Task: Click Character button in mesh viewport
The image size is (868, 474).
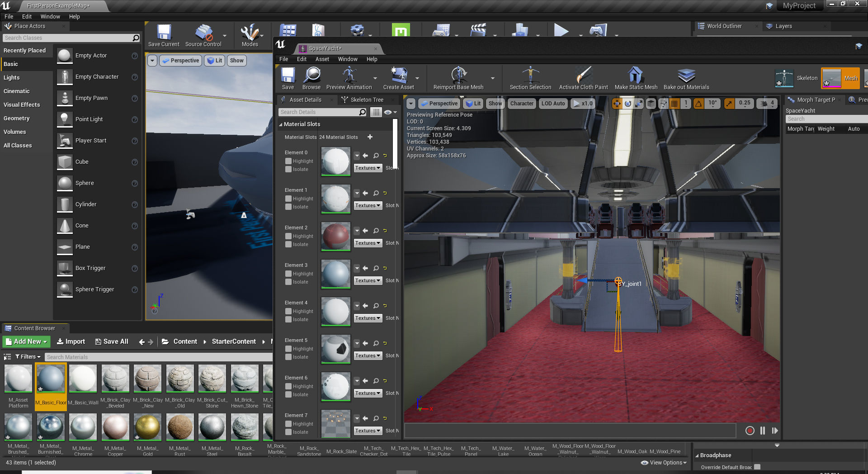Action: 522,104
